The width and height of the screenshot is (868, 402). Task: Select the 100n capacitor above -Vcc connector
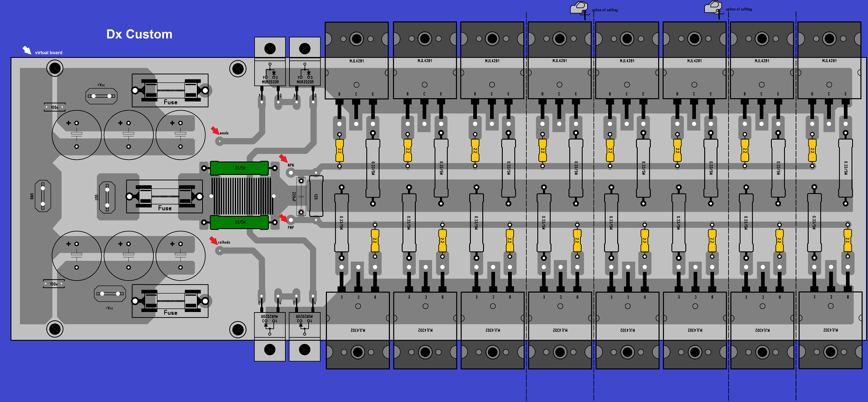click(x=54, y=284)
